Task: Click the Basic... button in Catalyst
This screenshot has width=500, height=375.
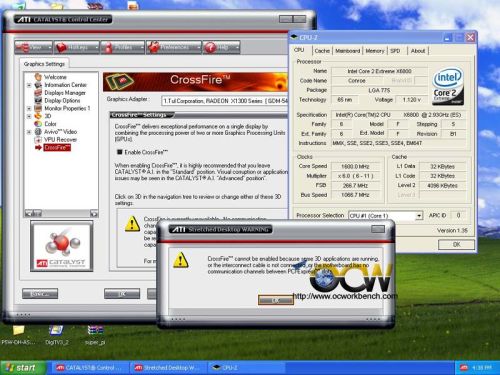Action: tap(40, 294)
